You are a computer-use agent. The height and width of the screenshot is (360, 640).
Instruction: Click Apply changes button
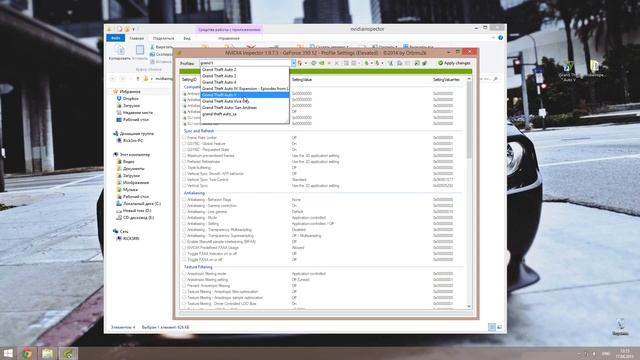pyautogui.click(x=454, y=63)
